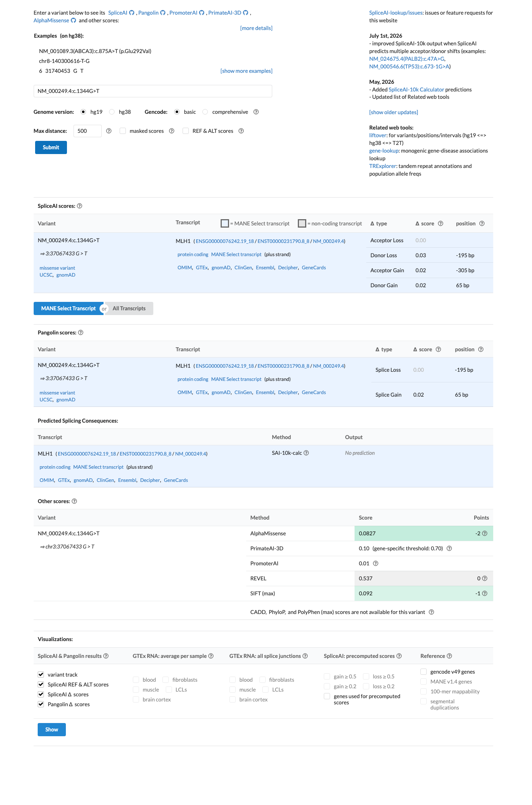
Task: Click help icon next to PromoterAI score
Action: 375,563
